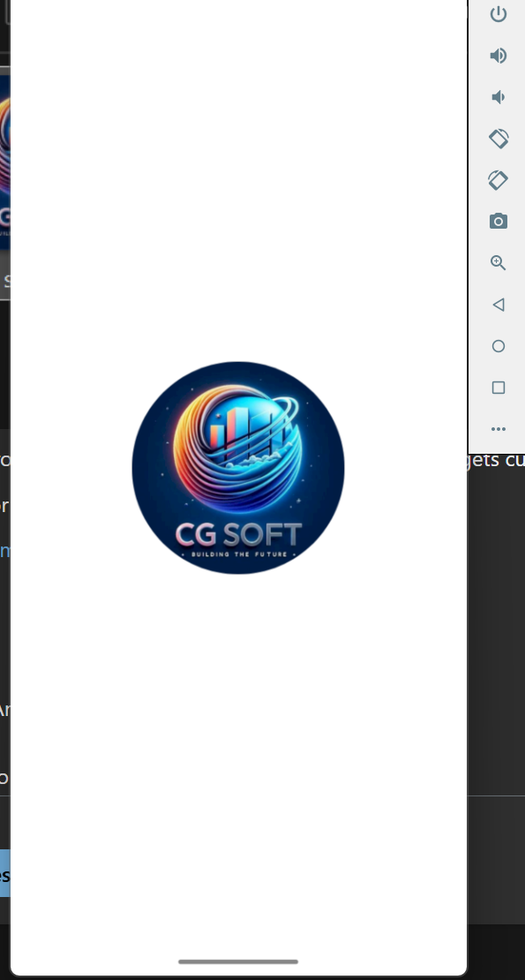525x980 pixels.
Task: Tap the gesture navigation bar handle
Action: tap(238, 961)
